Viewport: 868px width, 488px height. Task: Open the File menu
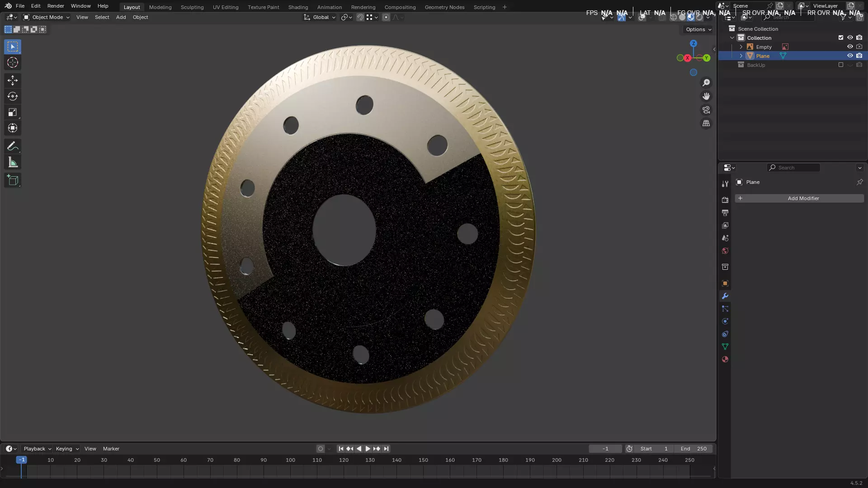(20, 6)
